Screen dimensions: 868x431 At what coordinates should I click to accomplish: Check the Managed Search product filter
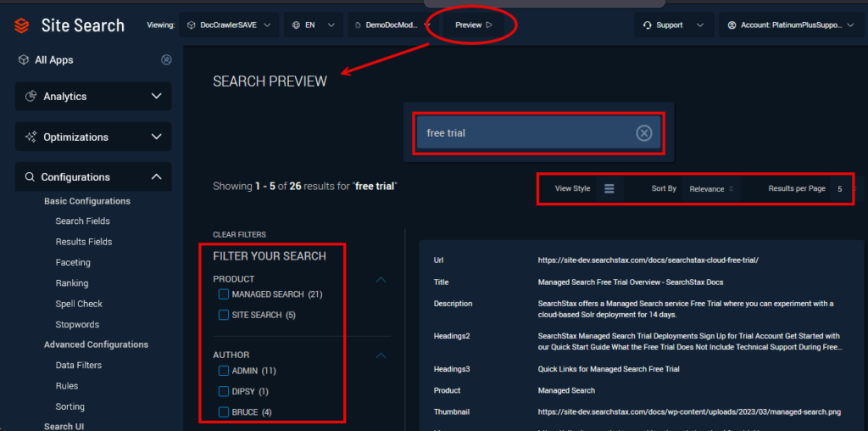(x=224, y=294)
